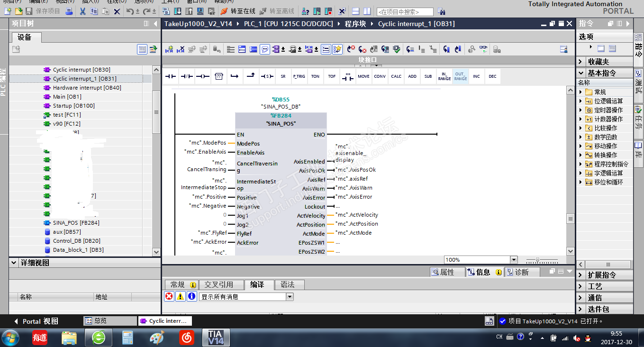Click the Go online (转至在线) button
The width and height of the screenshot is (644, 347).
pyautogui.click(x=238, y=11)
